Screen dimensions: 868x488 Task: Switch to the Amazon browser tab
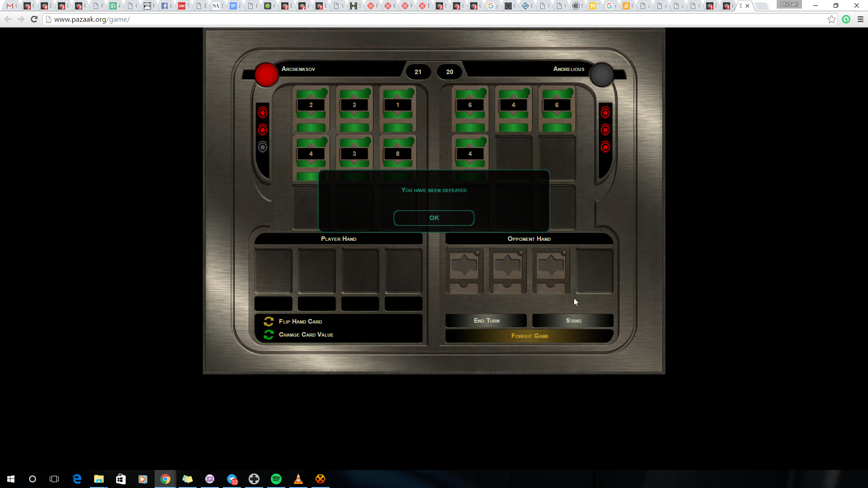point(626,6)
